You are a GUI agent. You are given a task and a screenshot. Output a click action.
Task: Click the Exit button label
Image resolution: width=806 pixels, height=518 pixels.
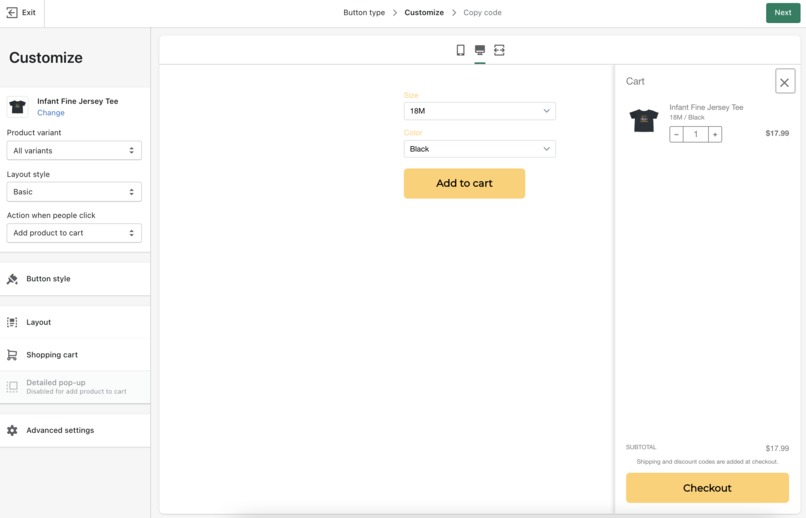click(29, 12)
